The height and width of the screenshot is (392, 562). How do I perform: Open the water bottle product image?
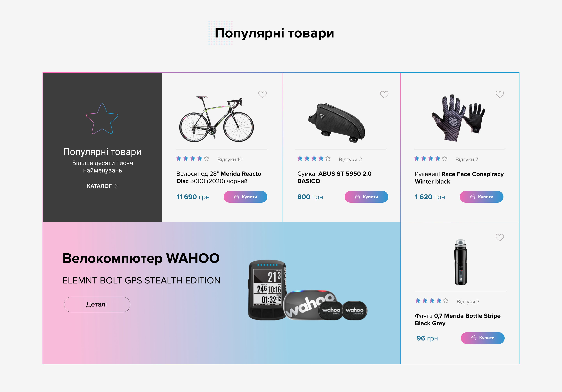[461, 262]
